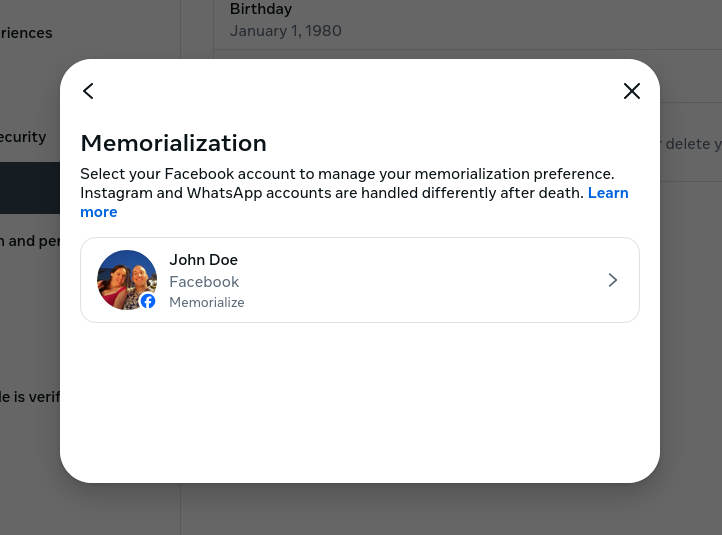Click the Facebook logo badge on the avatar
This screenshot has height=535, width=722.
point(148,301)
